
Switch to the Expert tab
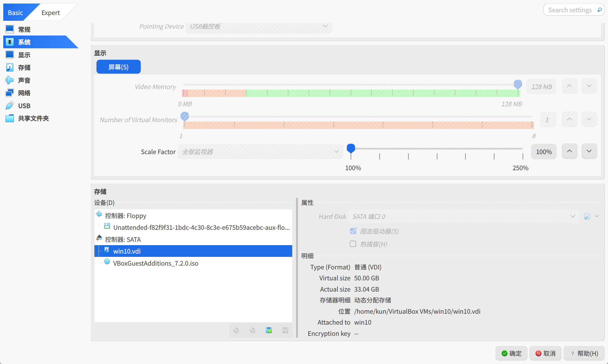51,13
